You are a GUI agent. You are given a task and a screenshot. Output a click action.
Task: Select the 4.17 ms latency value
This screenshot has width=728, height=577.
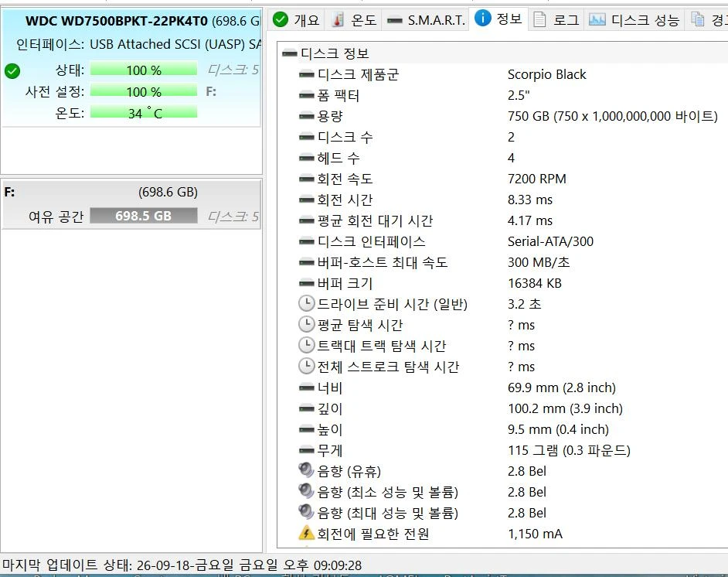click(529, 220)
